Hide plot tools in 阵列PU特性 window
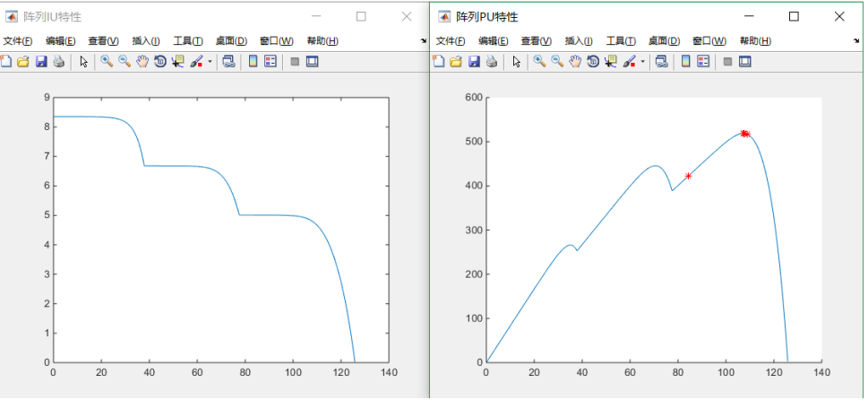Viewport: 868px width, 400px height. click(728, 62)
